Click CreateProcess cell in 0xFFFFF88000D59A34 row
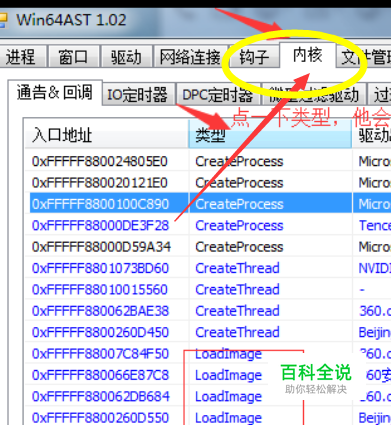The image size is (391, 425). (239, 247)
